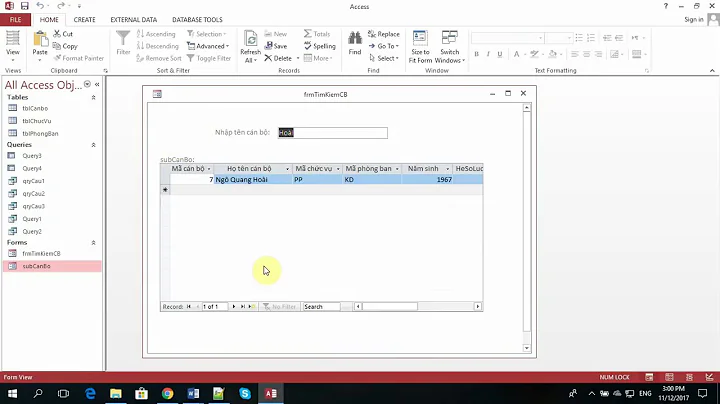Image resolution: width=720 pixels, height=404 pixels.
Task: Collapse navigation pane shutter button
Action: coord(97,84)
